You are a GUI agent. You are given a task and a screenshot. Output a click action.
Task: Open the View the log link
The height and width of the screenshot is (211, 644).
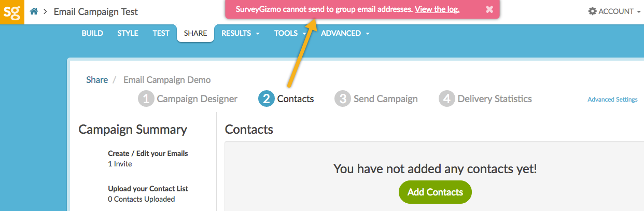(x=437, y=9)
